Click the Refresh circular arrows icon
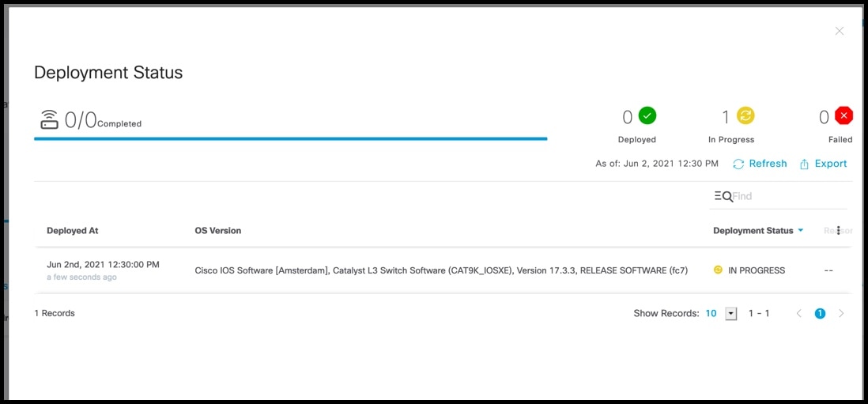The image size is (868, 404). (738, 164)
